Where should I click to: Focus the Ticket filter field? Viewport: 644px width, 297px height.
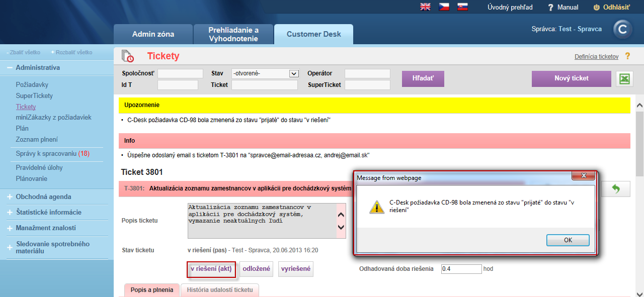click(x=265, y=85)
